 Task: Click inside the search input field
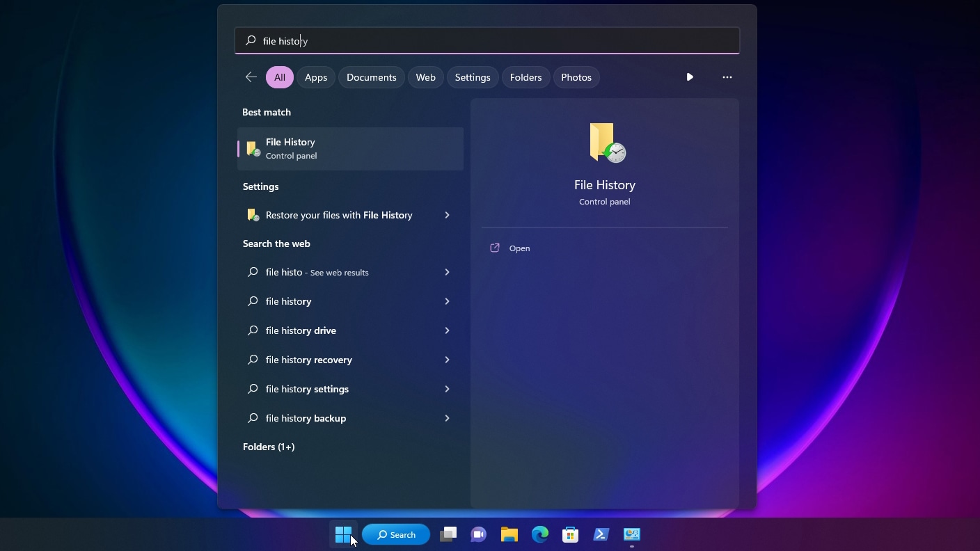coord(487,40)
